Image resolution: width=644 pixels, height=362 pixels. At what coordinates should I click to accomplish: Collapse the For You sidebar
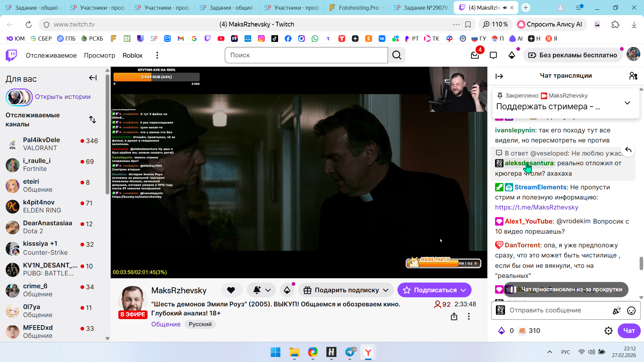pyautogui.click(x=93, y=78)
